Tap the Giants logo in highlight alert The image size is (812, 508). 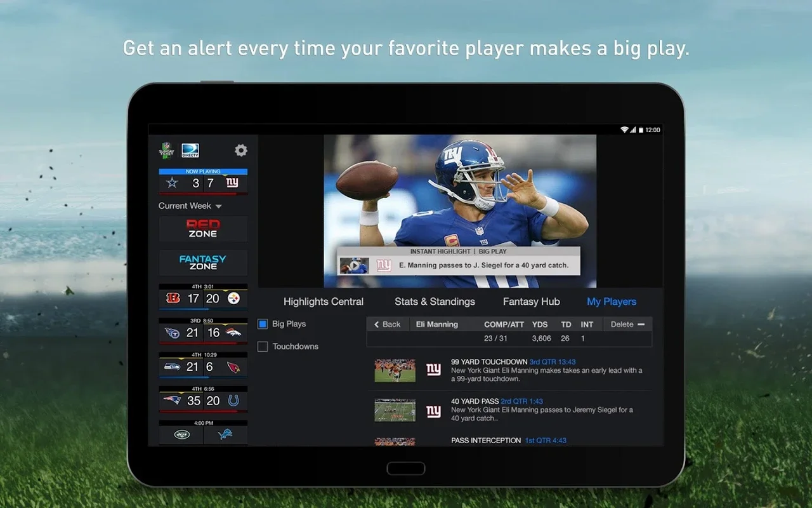coord(384,265)
